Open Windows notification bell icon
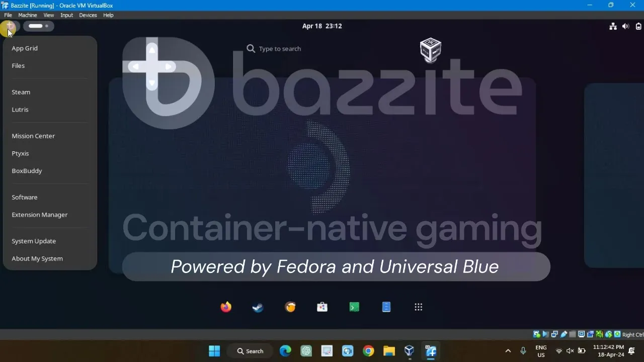 [x=632, y=351]
